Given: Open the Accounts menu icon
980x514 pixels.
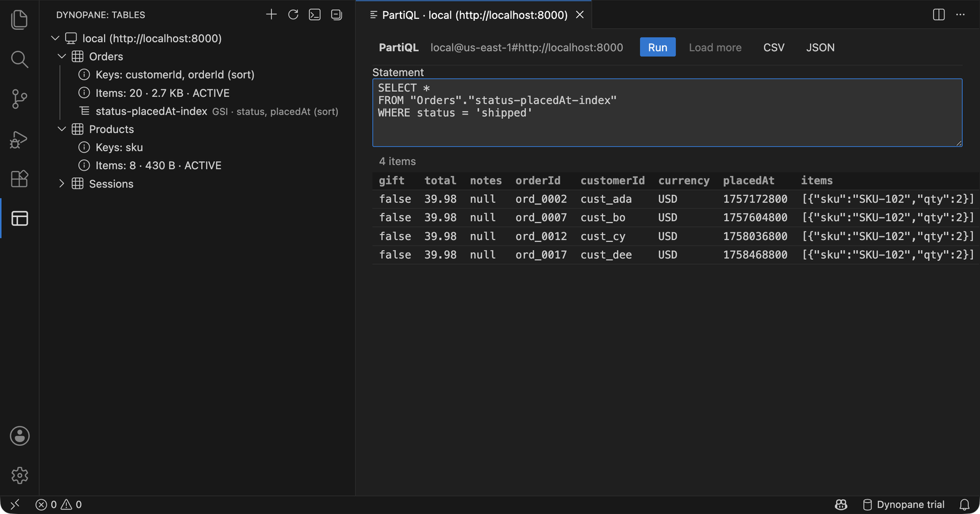Looking at the screenshot, I should coord(20,436).
